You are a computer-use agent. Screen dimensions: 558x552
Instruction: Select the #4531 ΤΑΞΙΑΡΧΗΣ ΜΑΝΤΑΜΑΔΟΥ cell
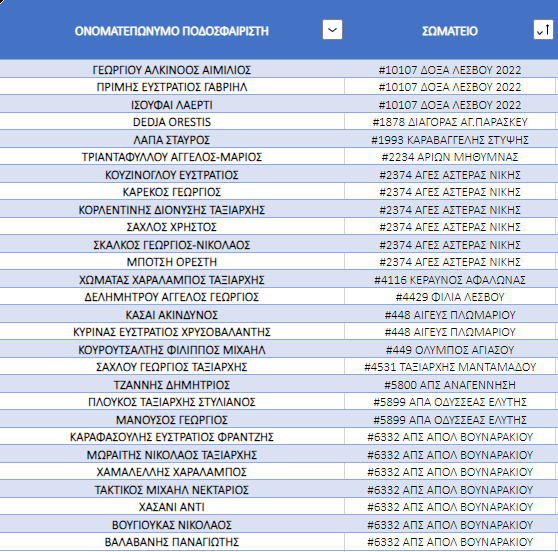[x=450, y=367]
